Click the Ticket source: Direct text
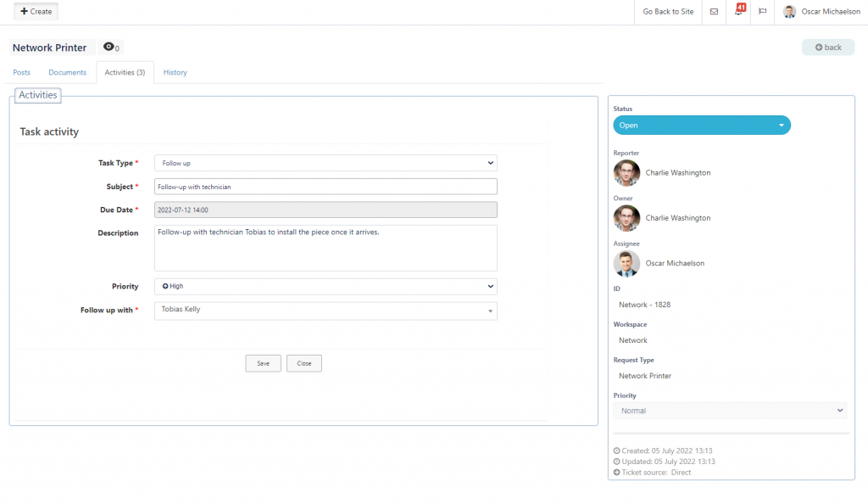Image resolution: width=868 pixels, height=504 pixels. click(x=656, y=473)
